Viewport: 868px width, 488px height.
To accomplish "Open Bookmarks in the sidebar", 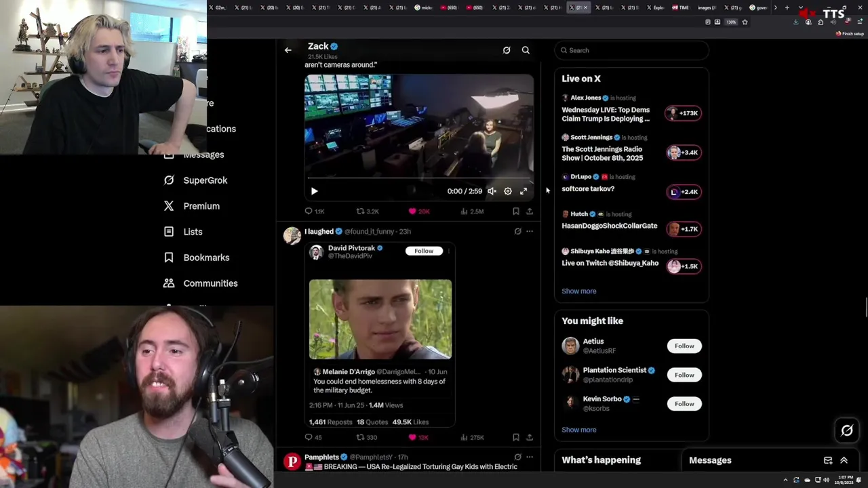I will coord(197,258).
